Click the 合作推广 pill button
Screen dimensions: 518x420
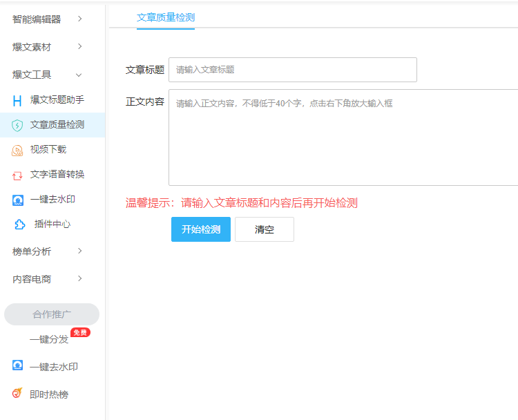tap(52, 314)
